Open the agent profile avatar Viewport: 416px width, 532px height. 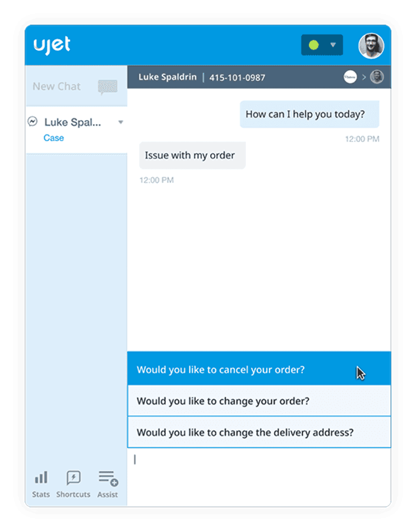371,46
